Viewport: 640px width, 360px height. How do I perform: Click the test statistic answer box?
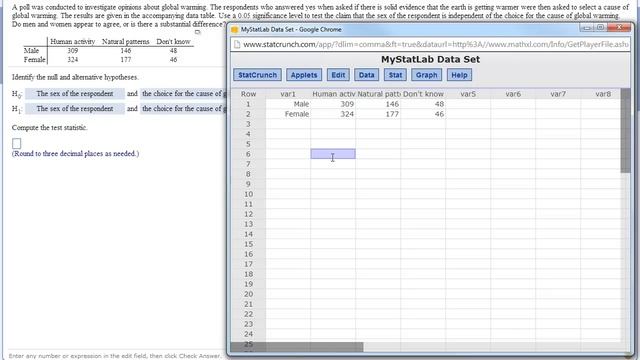[x=16, y=143]
